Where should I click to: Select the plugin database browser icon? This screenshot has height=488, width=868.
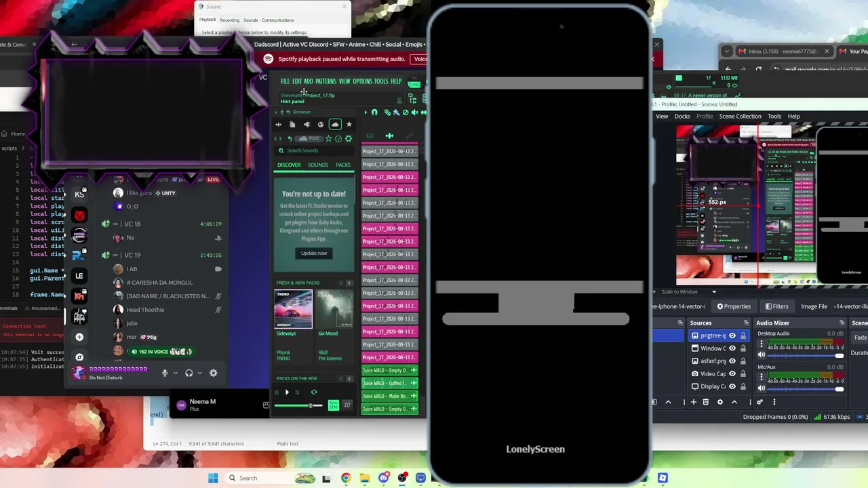(307, 125)
